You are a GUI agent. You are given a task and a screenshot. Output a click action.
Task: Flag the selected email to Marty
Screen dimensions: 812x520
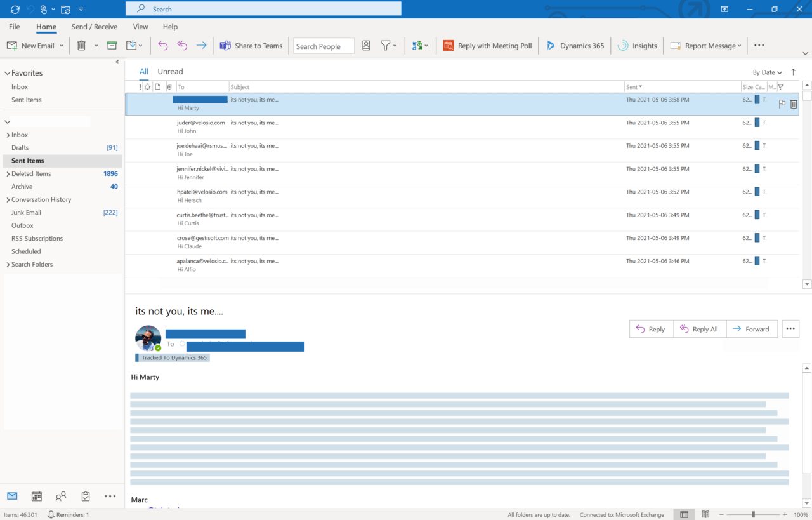pyautogui.click(x=782, y=103)
